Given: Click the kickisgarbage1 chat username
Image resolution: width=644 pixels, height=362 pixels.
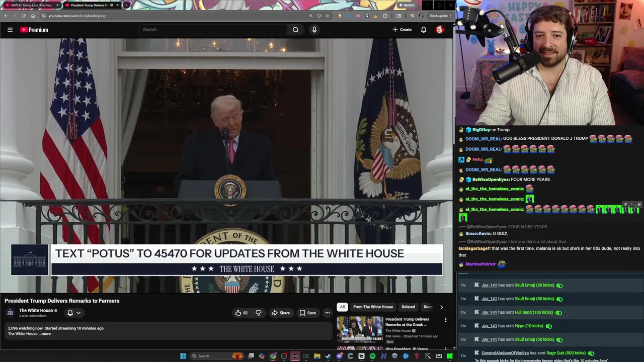Looking at the screenshot, I should tap(474, 248).
